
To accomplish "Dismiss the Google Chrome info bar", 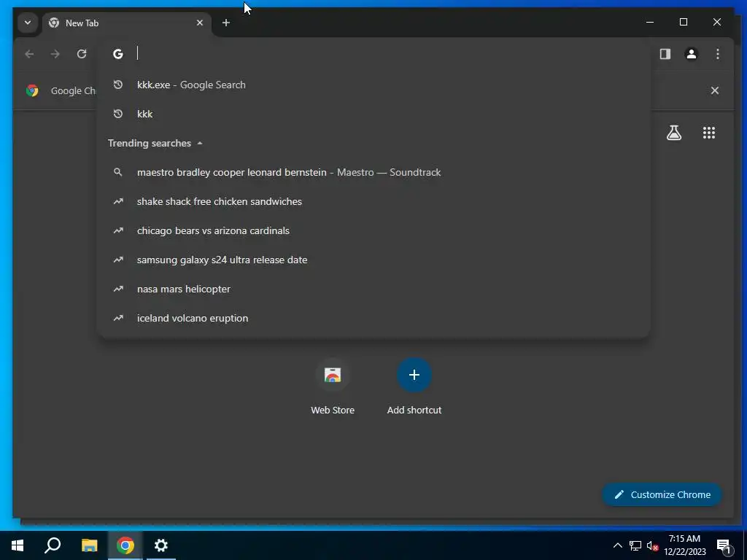I will pos(715,90).
